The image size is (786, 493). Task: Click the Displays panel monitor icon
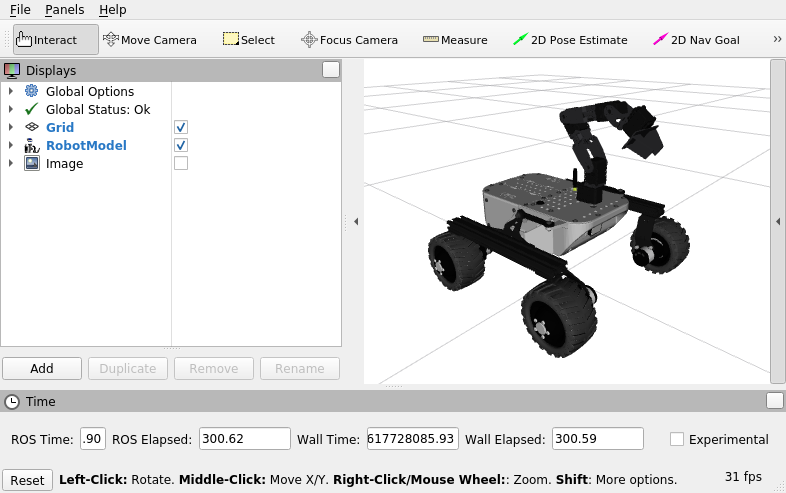12,71
